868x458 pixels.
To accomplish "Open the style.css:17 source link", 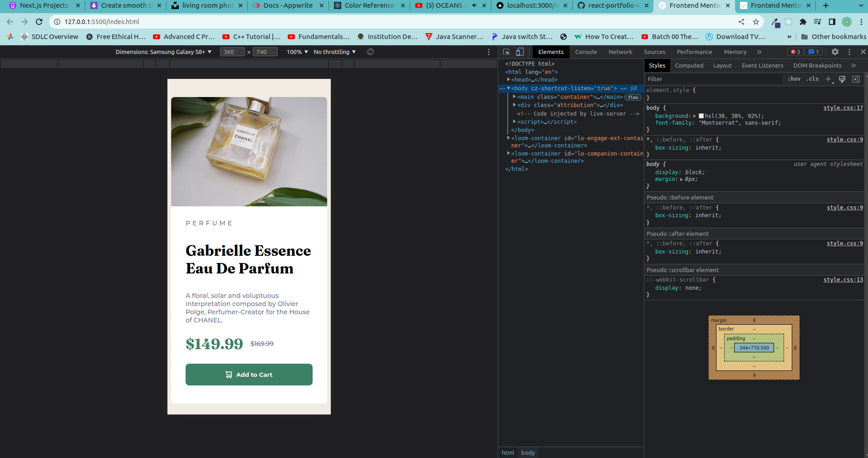I will (843, 108).
